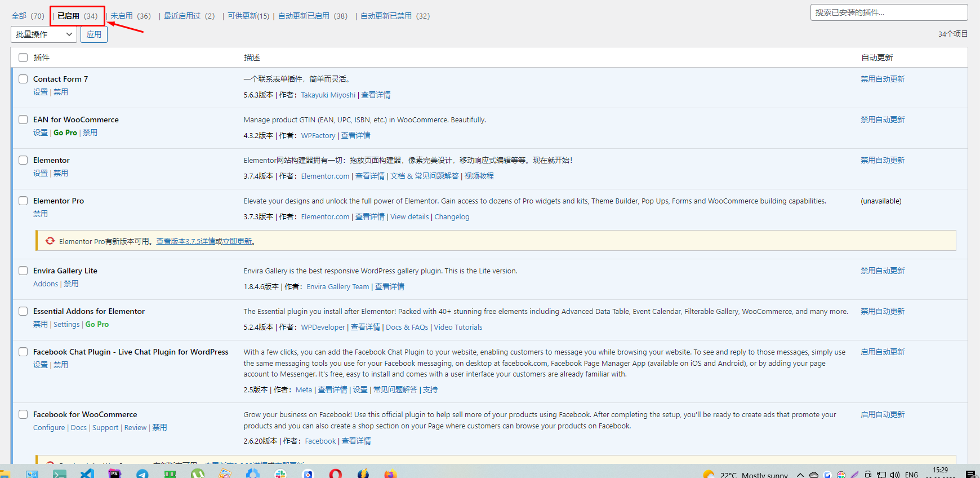Open PhpStorm from the taskbar

click(115, 474)
